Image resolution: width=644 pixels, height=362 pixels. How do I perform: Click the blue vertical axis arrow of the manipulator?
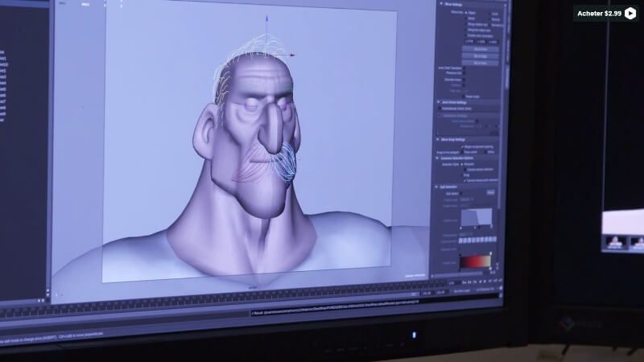pyautogui.click(x=266, y=19)
